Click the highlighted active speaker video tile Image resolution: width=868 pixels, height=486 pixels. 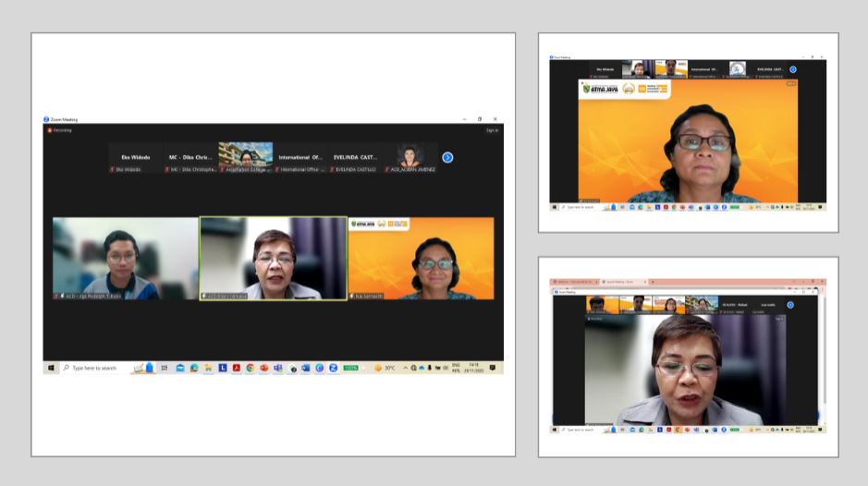tap(274, 259)
